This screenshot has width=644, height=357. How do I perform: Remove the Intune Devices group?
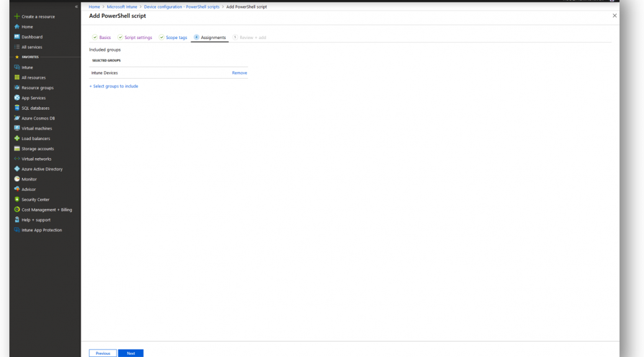(x=239, y=73)
